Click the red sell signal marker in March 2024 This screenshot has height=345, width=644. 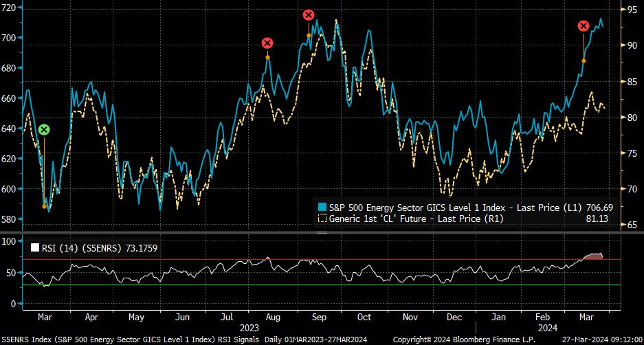click(584, 26)
